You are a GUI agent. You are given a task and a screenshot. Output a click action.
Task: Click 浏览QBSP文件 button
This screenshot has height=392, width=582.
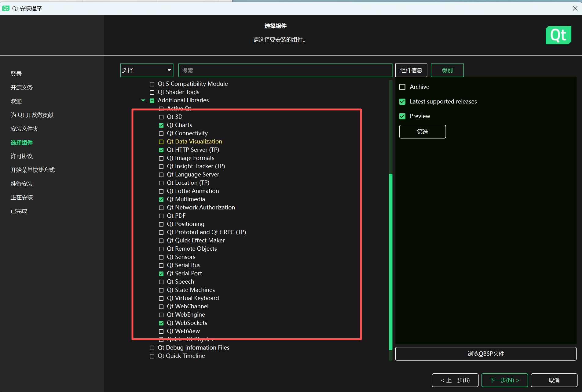pyautogui.click(x=486, y=354)
